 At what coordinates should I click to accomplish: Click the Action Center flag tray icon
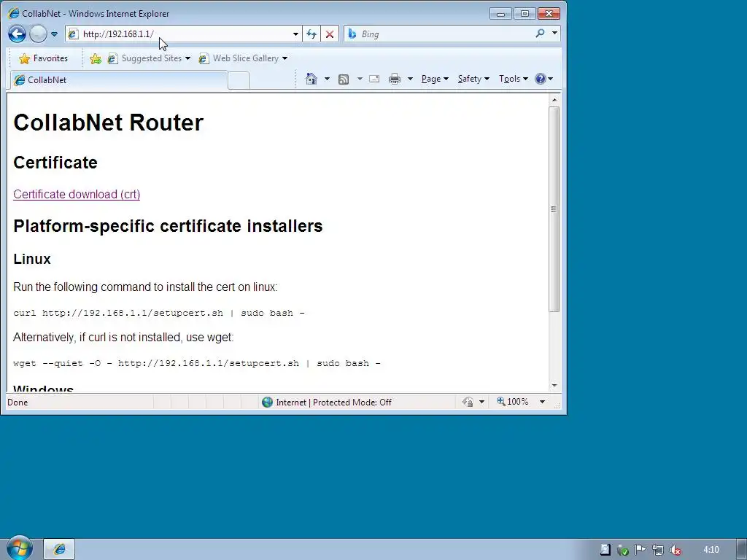[640, 550]
